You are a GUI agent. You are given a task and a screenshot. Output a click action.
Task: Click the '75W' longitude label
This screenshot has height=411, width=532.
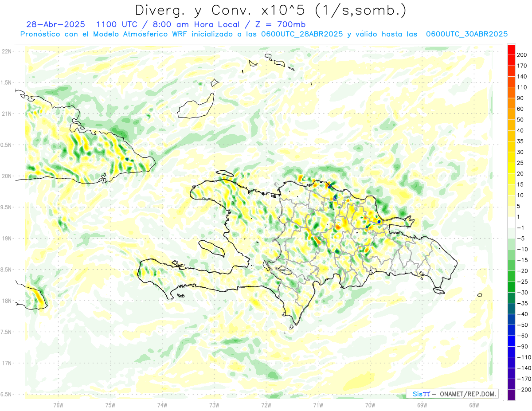coord(110,405)
